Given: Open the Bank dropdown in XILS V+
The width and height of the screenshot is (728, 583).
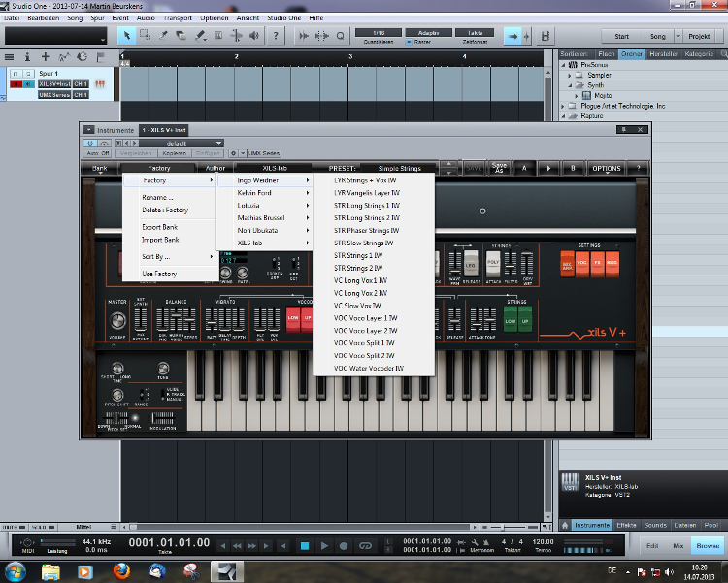Looking at the screenshot, I should (100, 168).
